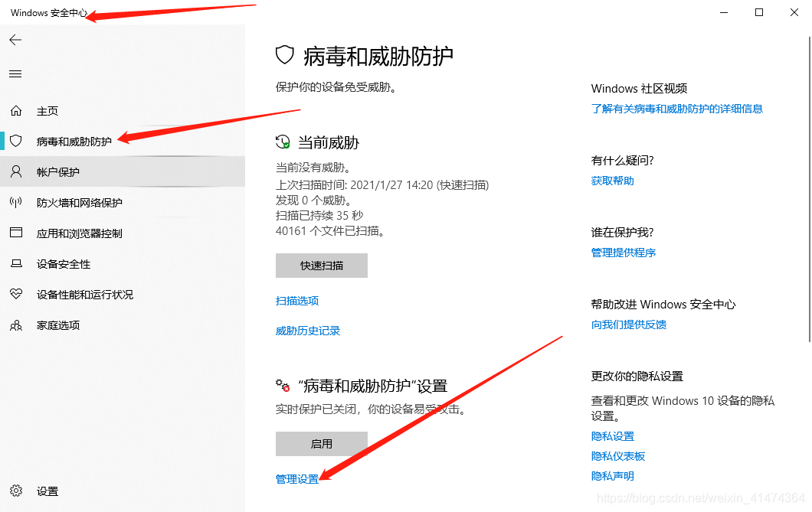Viewport: 812px width, 512px height.
Task: Click the gear icon beside 设置
Action: 16,491
